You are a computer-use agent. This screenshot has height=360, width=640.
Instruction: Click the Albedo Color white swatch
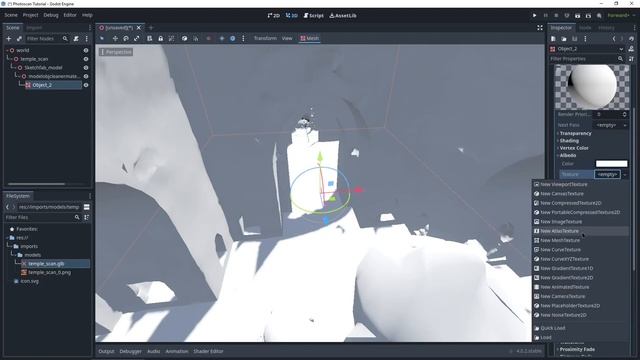tap(611, 164)
